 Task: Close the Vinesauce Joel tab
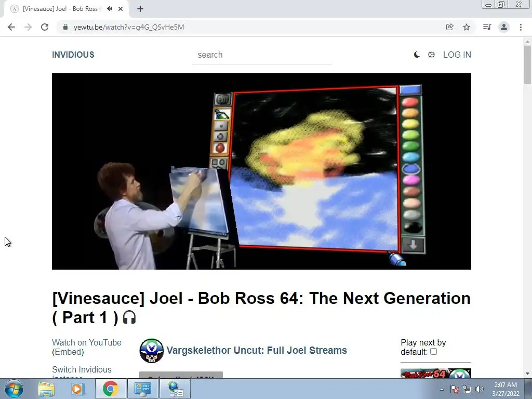(x=121, y=9)
